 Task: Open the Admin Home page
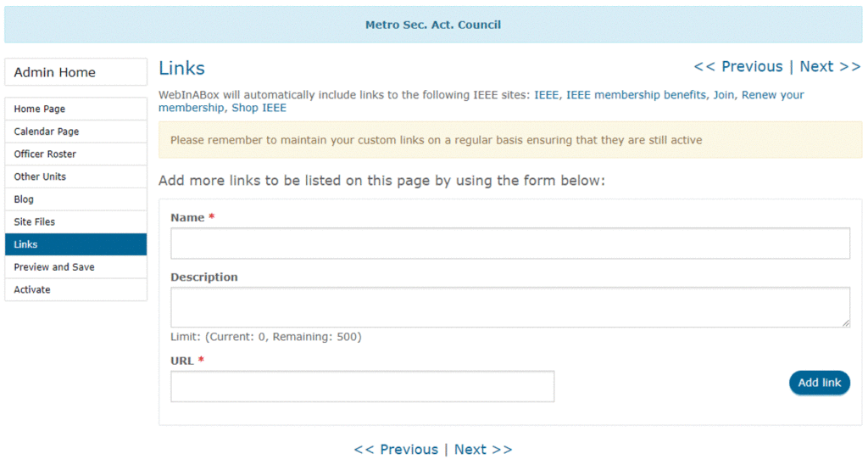(75, 72)
